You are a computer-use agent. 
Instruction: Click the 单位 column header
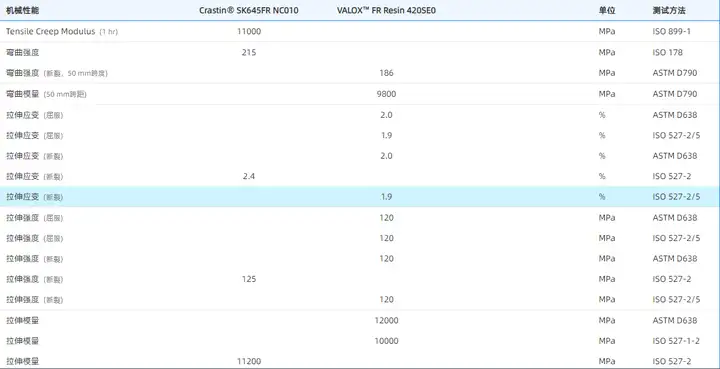[607, 11]
